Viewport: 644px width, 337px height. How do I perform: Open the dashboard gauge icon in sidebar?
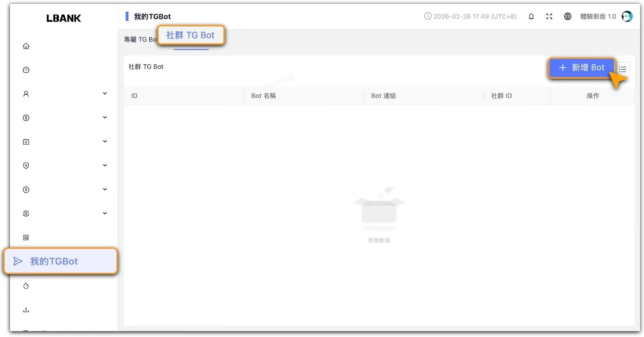(x=26, y=70)
